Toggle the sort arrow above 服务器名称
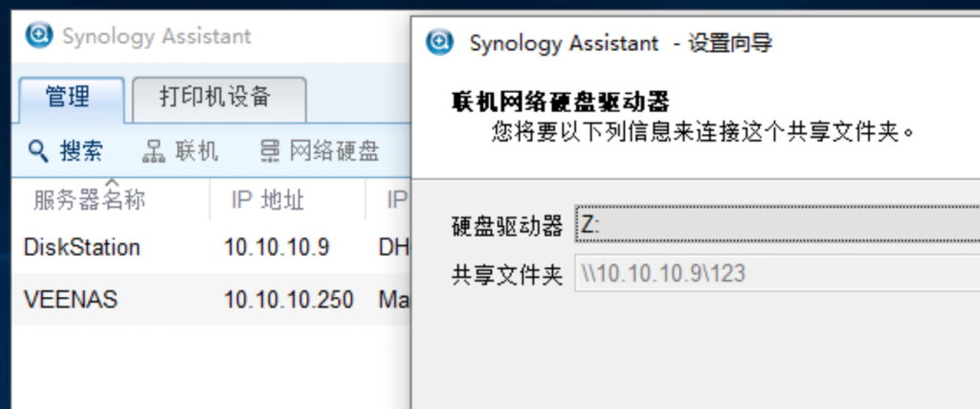 (x=111, y=182)
